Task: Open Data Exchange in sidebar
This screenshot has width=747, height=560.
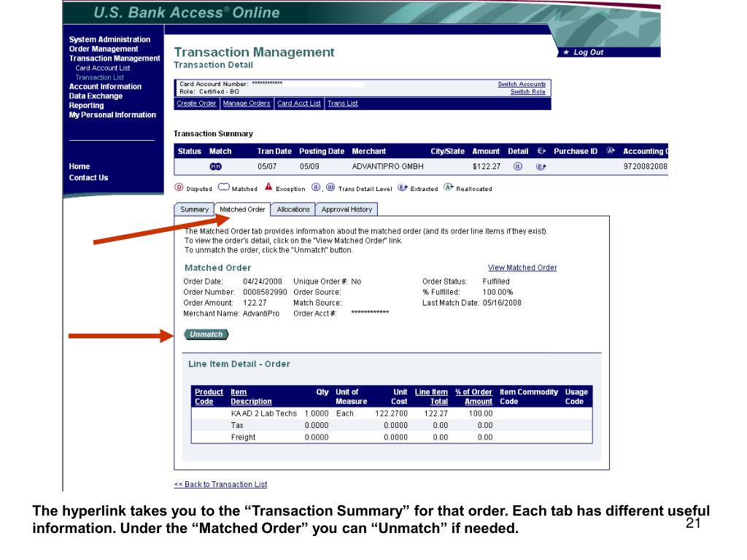Action: [96, 96]
